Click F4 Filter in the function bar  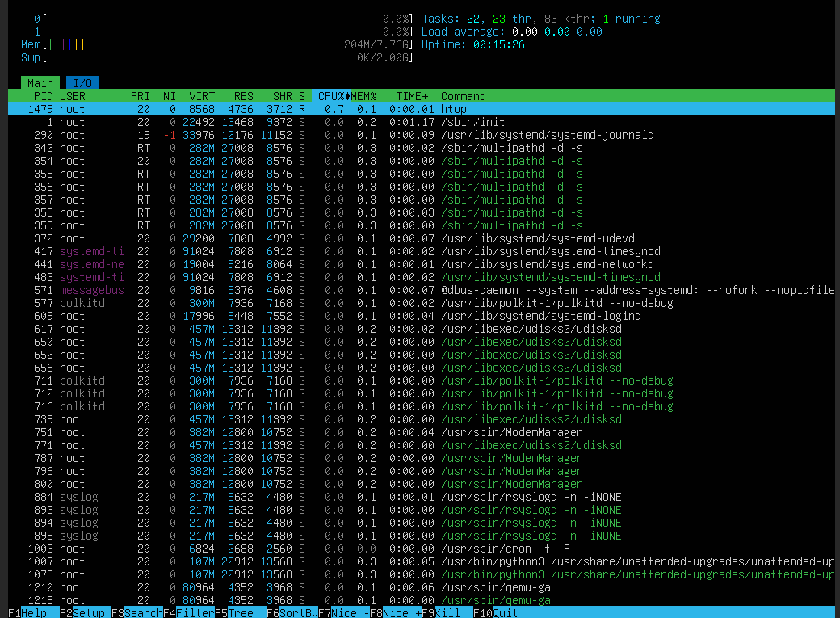188,612
